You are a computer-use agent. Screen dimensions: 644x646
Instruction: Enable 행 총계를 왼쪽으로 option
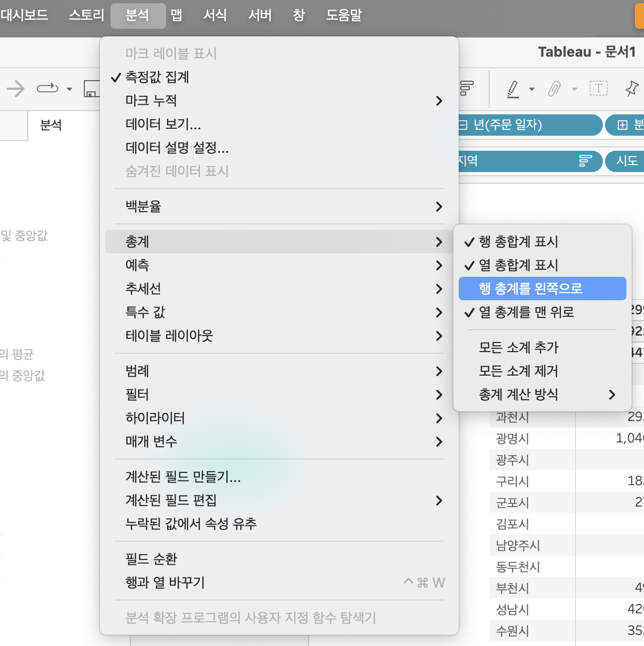(x=543, y=289)
